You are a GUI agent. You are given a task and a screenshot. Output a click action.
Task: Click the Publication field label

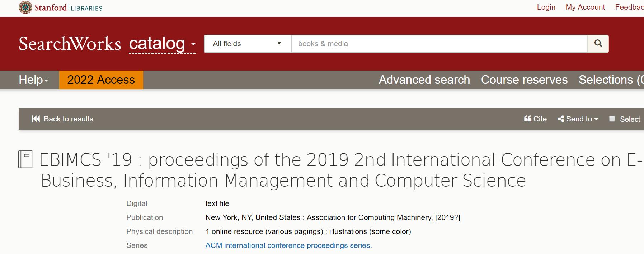click(x=145, y=217)
